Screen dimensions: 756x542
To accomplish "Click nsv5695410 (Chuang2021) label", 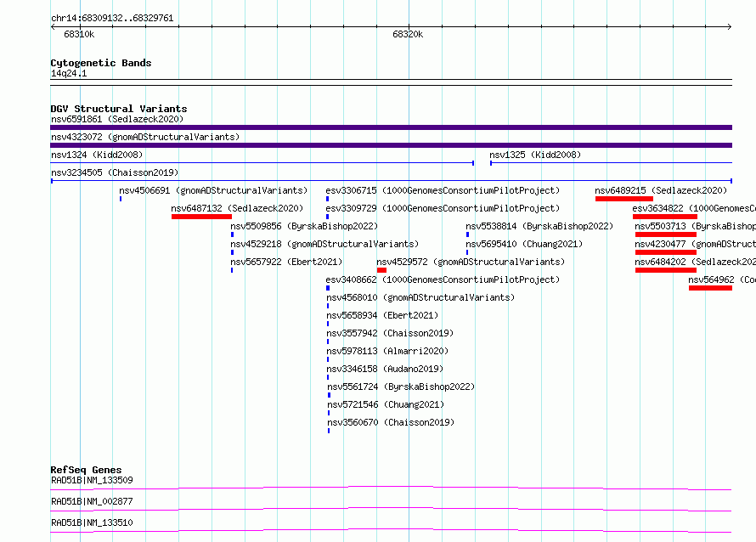I will point(524,244).
